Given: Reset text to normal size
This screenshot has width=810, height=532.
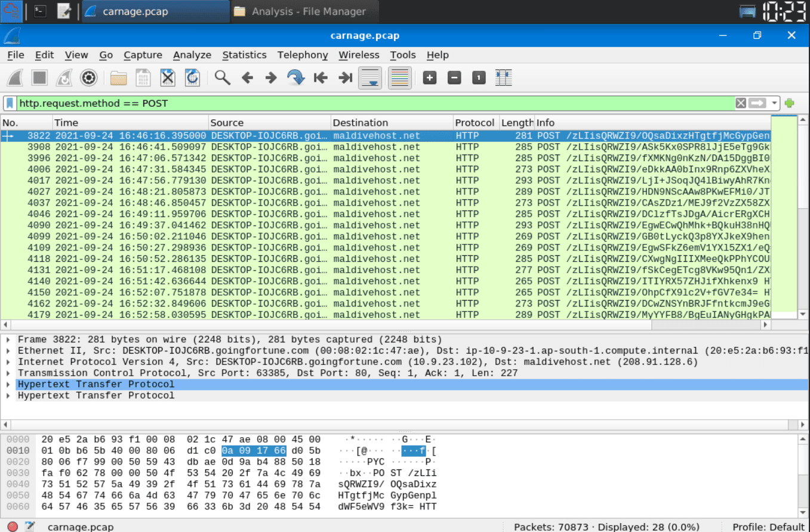Looking at the screenshot, I should [479, 78].
